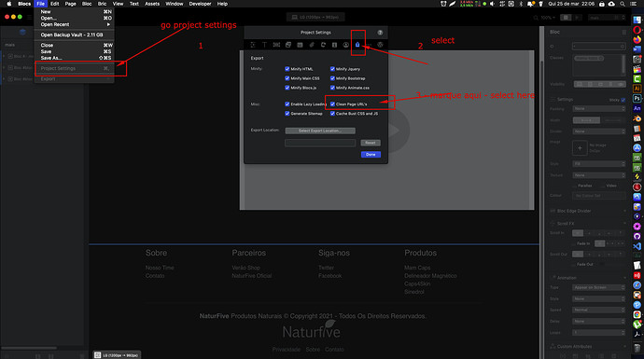Image resolution: width=644 pixels, height=359 pixels.
Task: Choose New in the File menu
Action: pos(74,12)
